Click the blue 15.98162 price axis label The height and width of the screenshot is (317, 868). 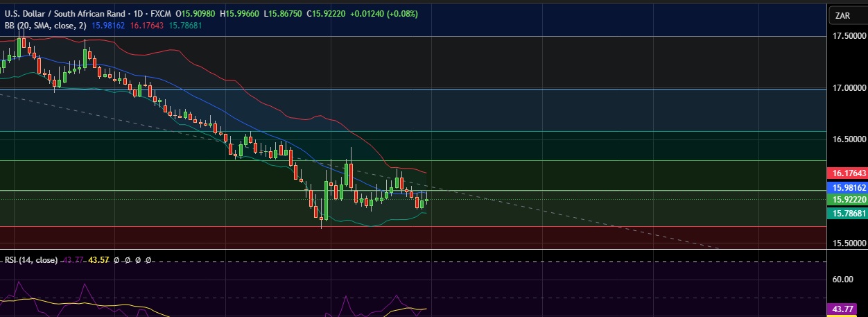click(x=847, y=187)
